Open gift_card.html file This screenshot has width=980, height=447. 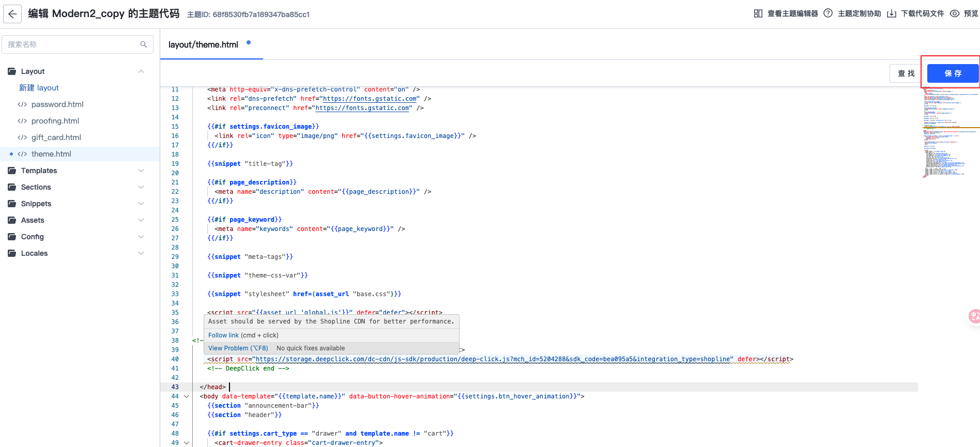tap(56, 137)
